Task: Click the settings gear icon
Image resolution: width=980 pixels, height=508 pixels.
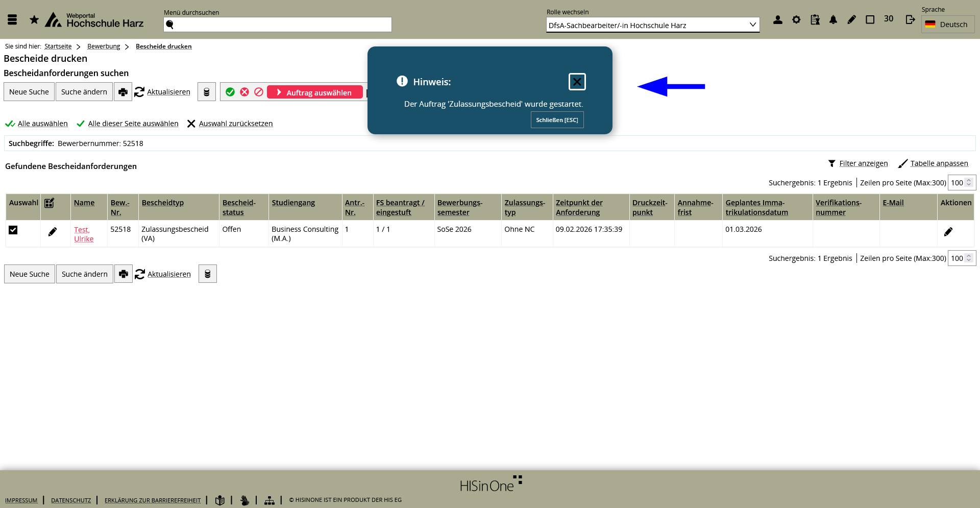Action: click(x=796, y=20)
